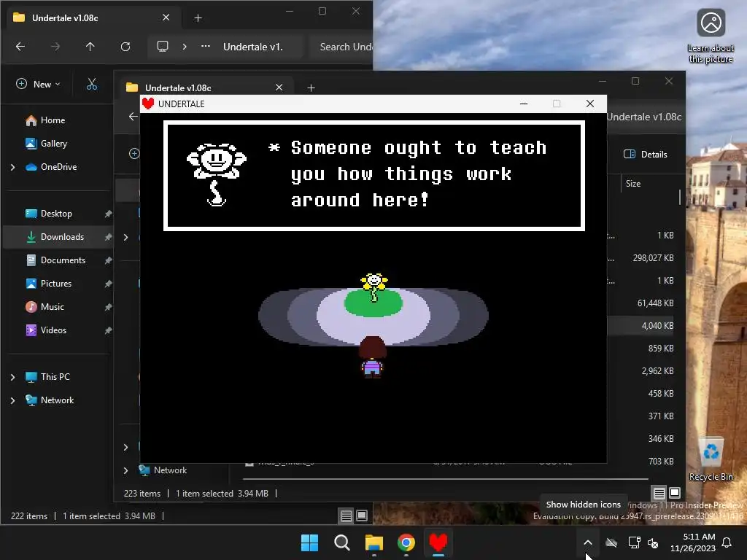Click Cut scissors icon in rear Explorer

pyautogui.click(x=92, y=85)
